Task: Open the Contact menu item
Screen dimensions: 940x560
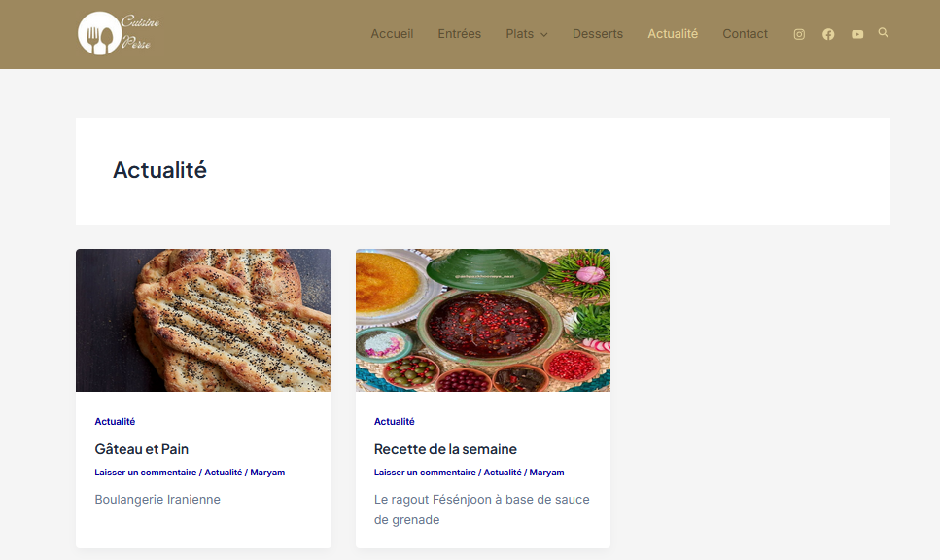Action: point(746,34)
